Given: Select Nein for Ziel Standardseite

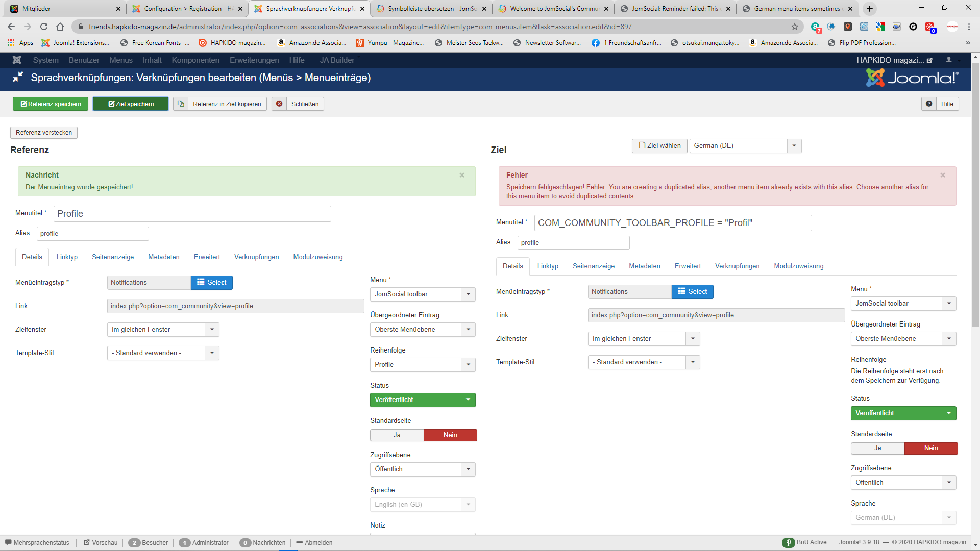Looking at the screenshot, I should pos(930,448).
